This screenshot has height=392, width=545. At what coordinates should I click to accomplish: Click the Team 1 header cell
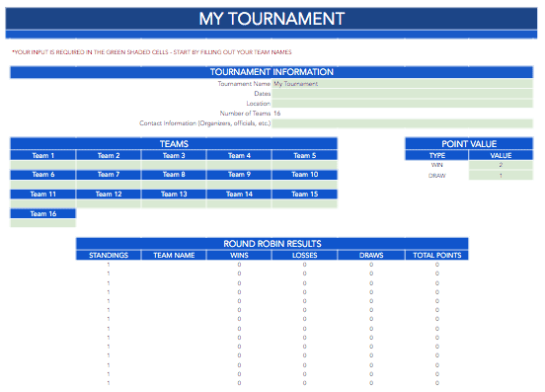click(x=43, y=155)
